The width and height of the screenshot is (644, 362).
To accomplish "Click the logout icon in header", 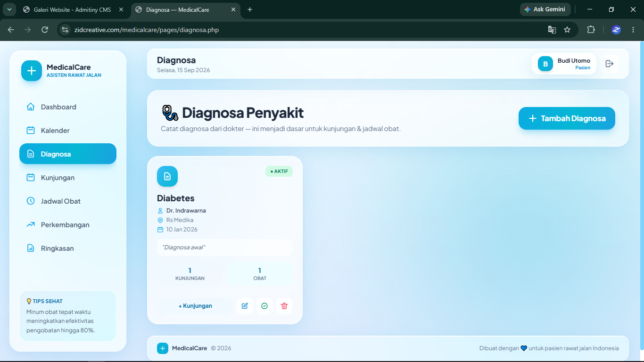I will (610, 64).
